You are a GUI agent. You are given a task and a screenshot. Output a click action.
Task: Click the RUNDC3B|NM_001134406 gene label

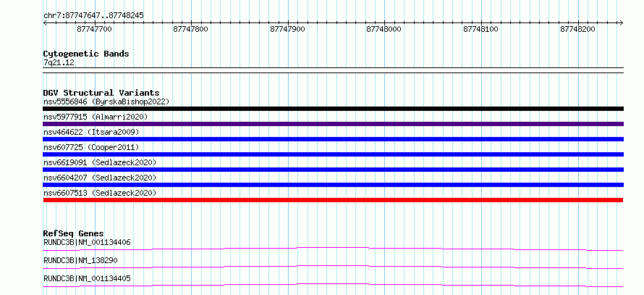point(87,242)
